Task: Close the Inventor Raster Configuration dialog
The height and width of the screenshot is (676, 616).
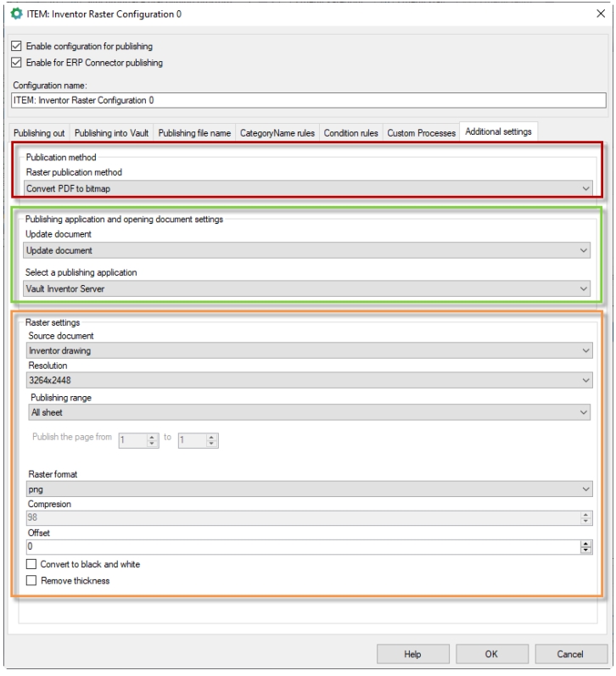Action: pyautogui.click(x=601, y=14)
